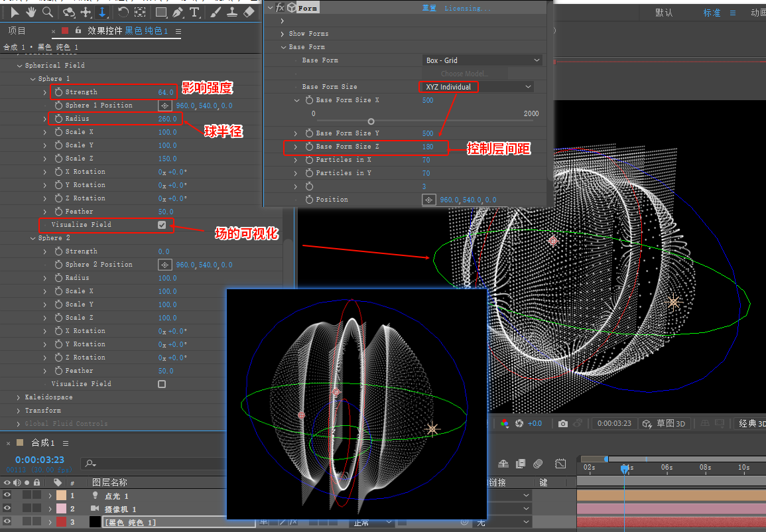Click the frame blending filmstrip icon in timeline
This screenshot has height=532, width=766.
tap(521, 463)
